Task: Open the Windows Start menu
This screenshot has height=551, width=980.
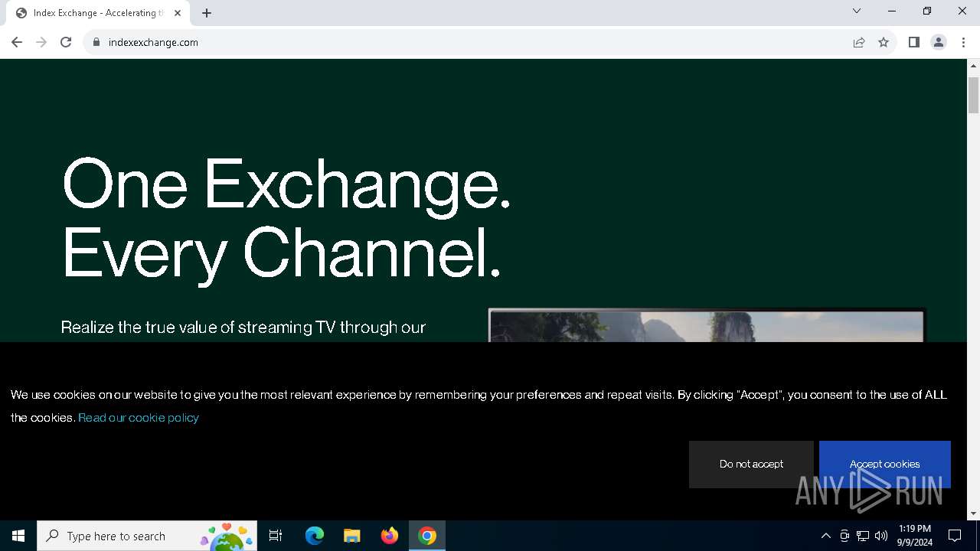Action: click(18, 536)
